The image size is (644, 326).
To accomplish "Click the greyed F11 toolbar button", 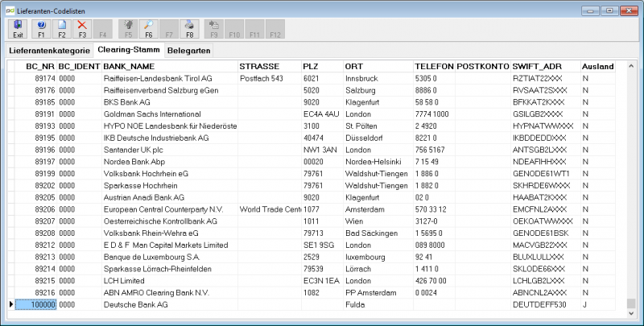I will point(255,29).
